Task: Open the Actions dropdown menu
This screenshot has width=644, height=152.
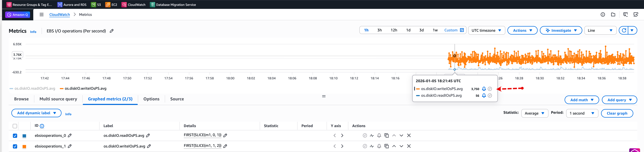Action: (x=522, y=30)
